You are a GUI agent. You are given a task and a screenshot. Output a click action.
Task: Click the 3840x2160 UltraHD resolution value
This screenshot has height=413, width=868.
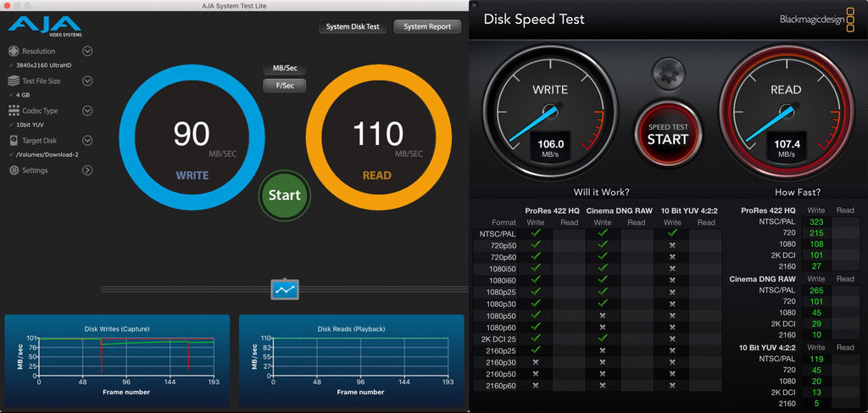coord(44,64)
